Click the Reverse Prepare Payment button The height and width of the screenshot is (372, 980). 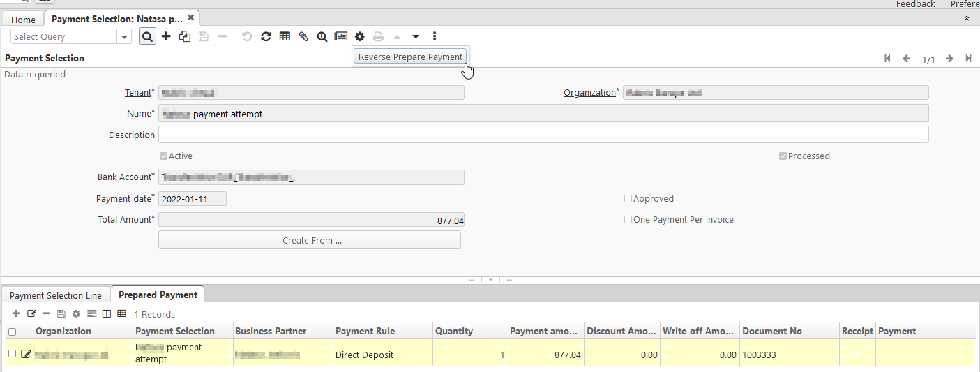click(x=410, y=57)
